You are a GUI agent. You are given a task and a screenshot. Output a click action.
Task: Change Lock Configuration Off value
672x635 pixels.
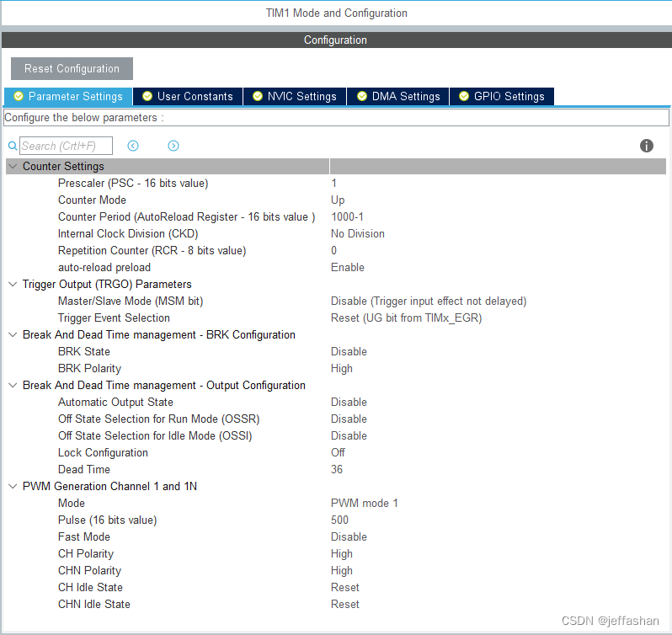(x=338, y=452)
